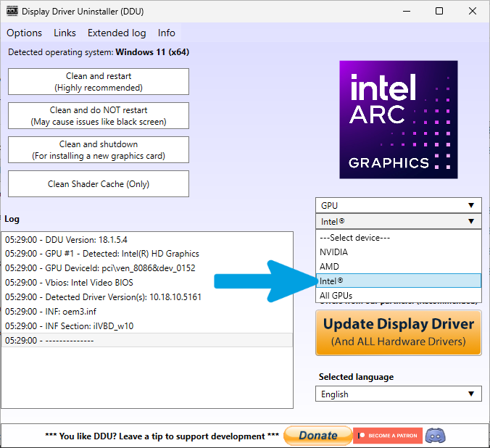Click the Update Display Driver banner
Image resolution: width=490 pixels, height=448 pixels.
(x=398, y=333)
